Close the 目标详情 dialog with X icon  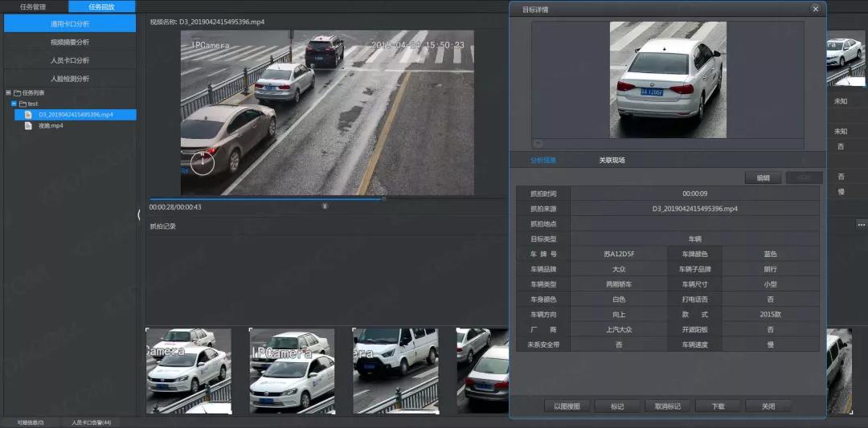[x=816, y=9]
